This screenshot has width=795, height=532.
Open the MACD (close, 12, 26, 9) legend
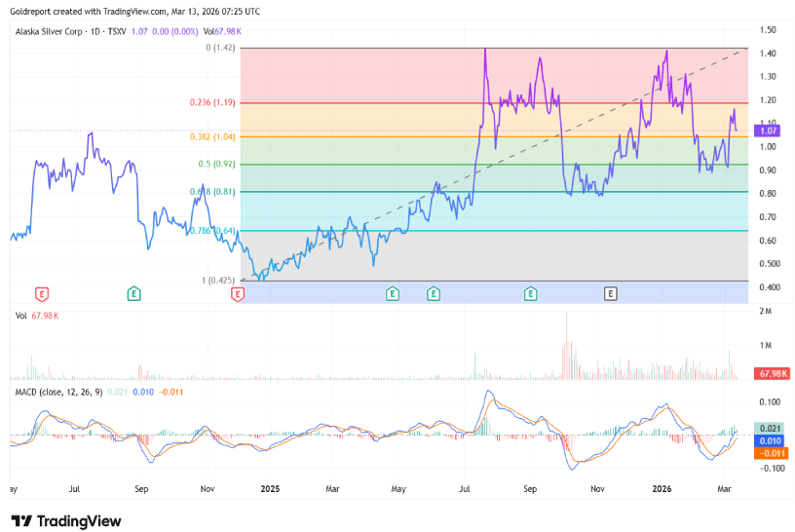(57, 391)
